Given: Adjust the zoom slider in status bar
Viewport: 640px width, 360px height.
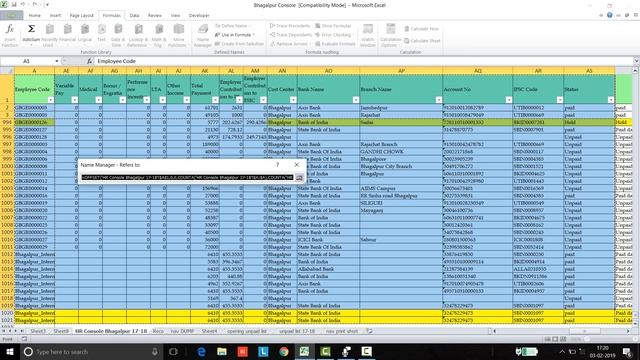Looking at the screenshot, I should click(x=587, y=339).
